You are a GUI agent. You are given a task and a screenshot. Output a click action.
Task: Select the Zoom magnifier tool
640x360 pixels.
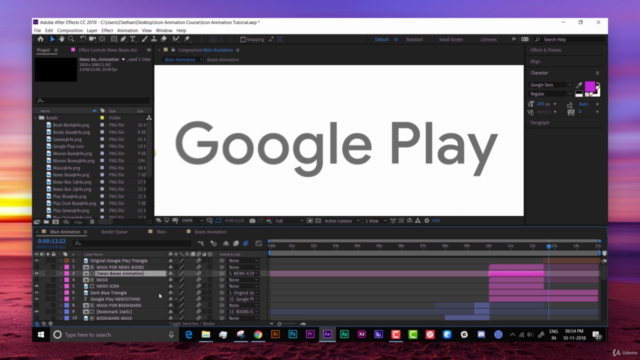pyautogui.click(x=71, y=39)
